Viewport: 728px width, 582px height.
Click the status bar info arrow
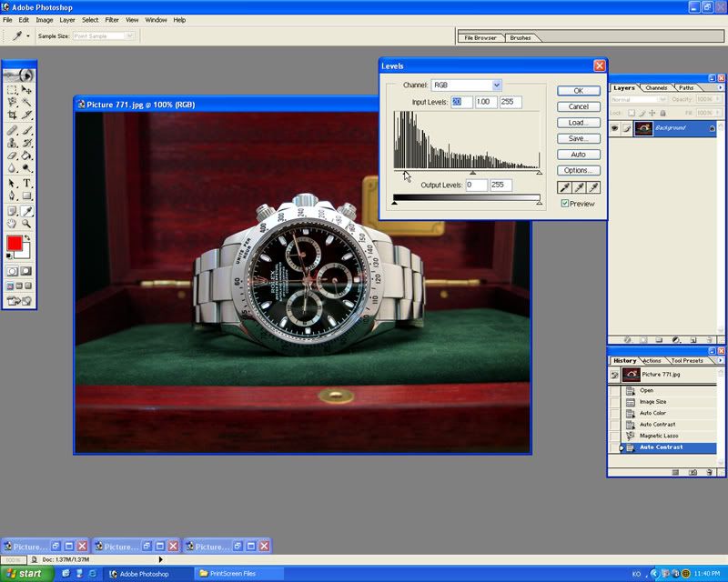[161, 560]
